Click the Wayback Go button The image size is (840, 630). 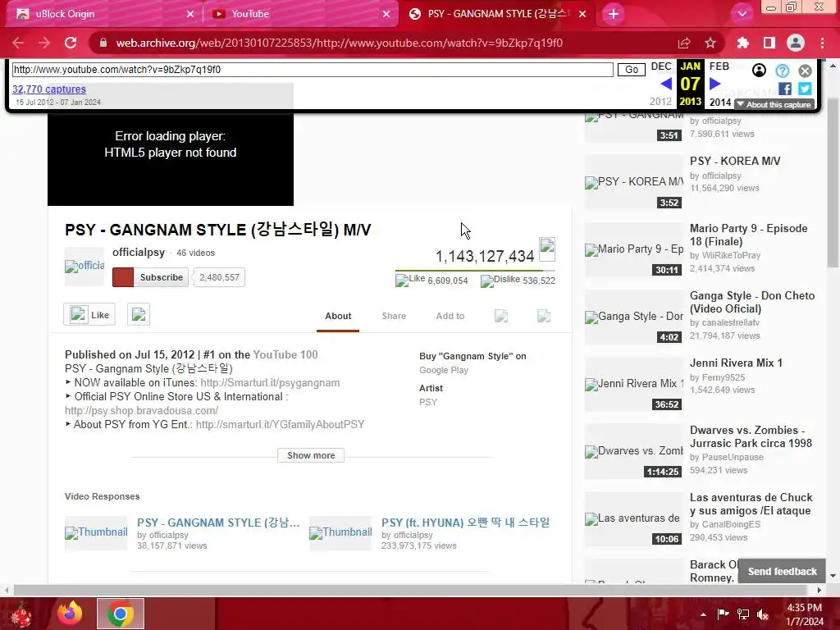pos(632,70)
